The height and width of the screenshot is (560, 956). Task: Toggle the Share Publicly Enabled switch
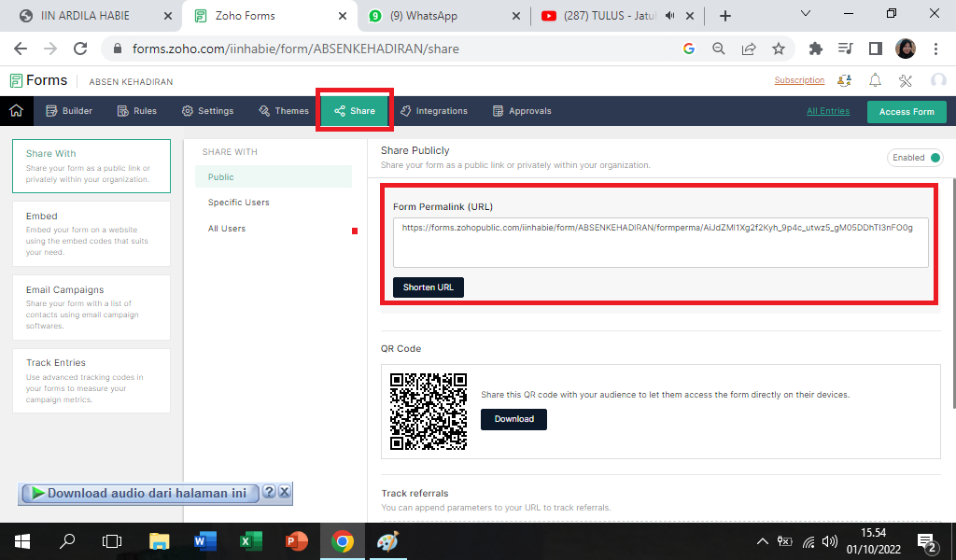click(x=915, y=157)
